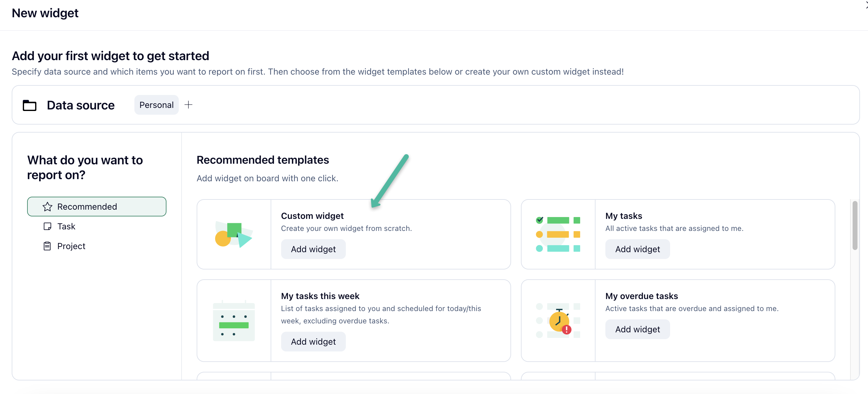Click the plus icon to add data source

pos(188,105)
